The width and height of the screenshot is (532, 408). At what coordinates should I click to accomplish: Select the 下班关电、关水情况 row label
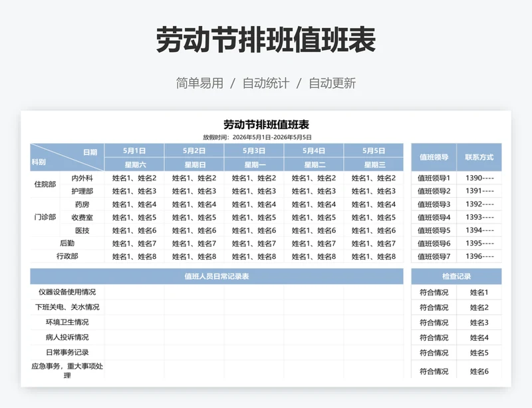coord(67,307)
